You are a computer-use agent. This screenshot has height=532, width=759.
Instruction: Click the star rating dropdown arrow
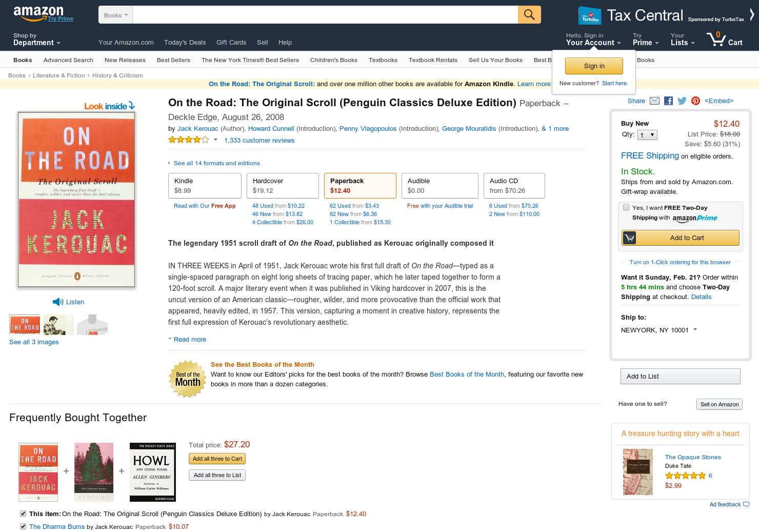pyautogui.click(x=215, y=140)
